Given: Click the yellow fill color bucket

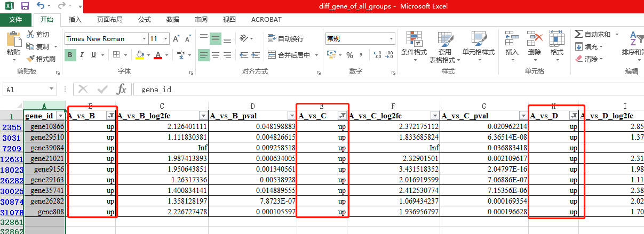Looking at the screenshot, I should coord(139,55).
